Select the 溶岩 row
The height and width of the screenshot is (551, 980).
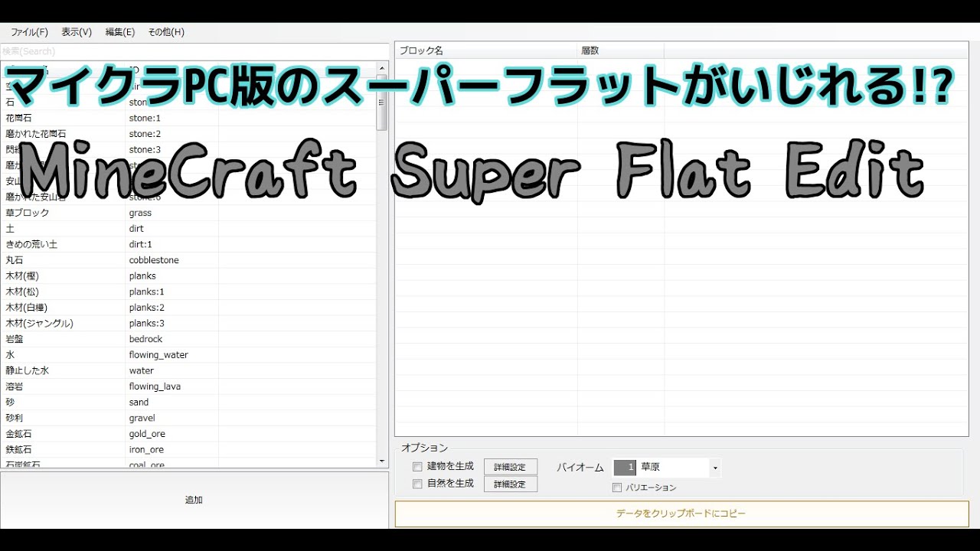coord(188,386)
